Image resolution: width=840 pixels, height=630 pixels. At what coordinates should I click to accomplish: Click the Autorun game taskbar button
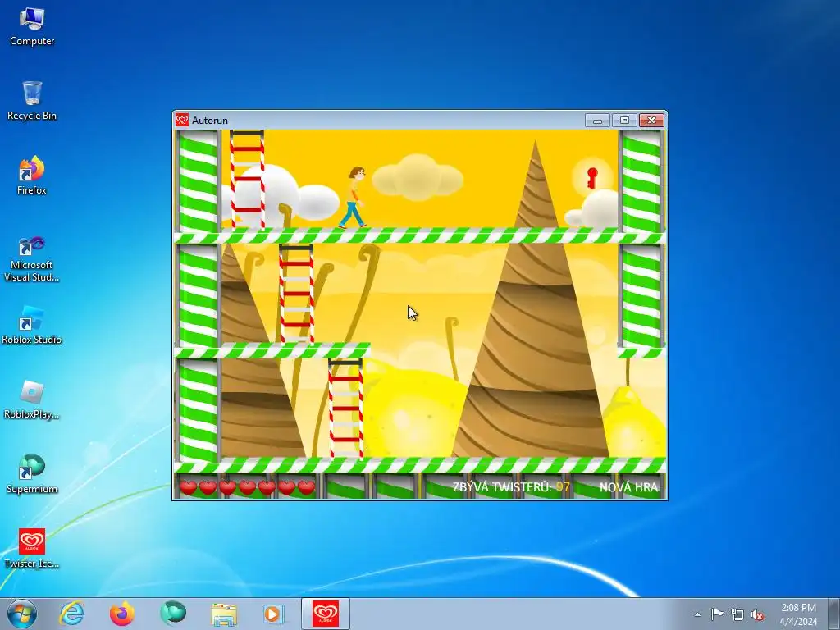tap(325, 614)
